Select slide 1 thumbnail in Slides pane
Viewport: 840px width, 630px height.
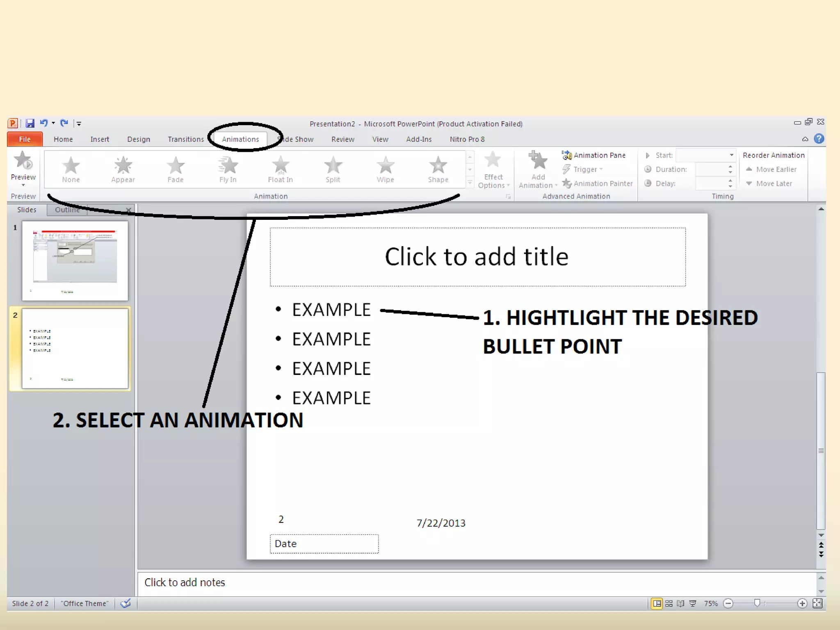[x=75, y=260]
